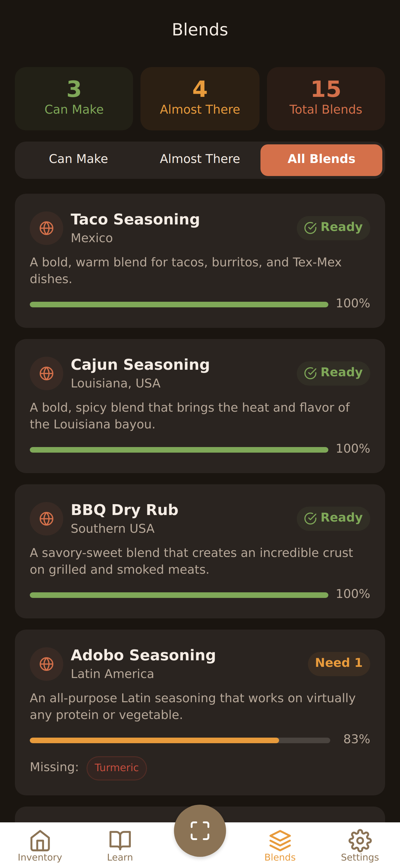This screenshot has width=400, height=868.
Task: Select the missing Turmeric ingredient chip
Action: 117,768
